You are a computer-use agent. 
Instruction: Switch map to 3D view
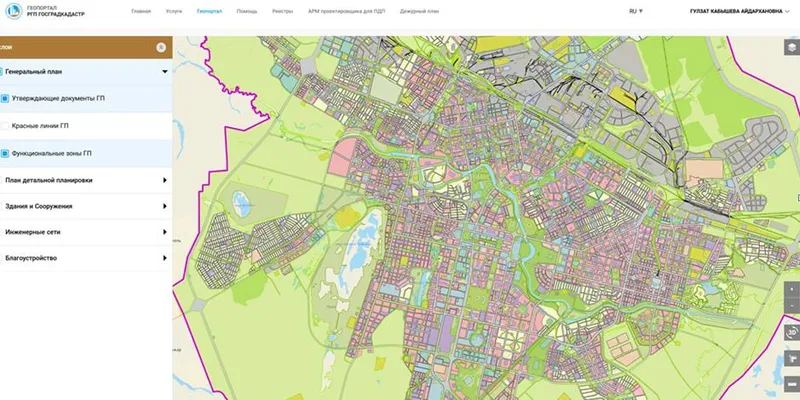point(791,333)
